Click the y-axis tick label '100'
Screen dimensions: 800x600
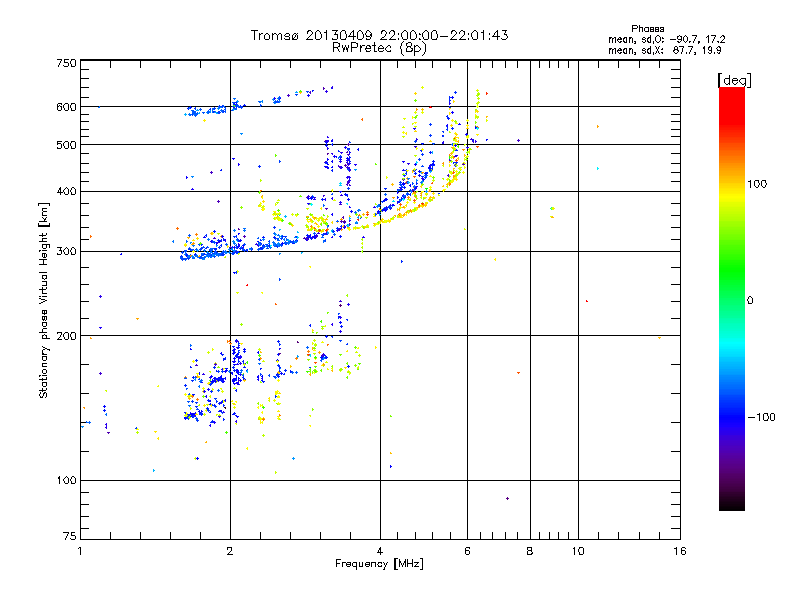67,481
